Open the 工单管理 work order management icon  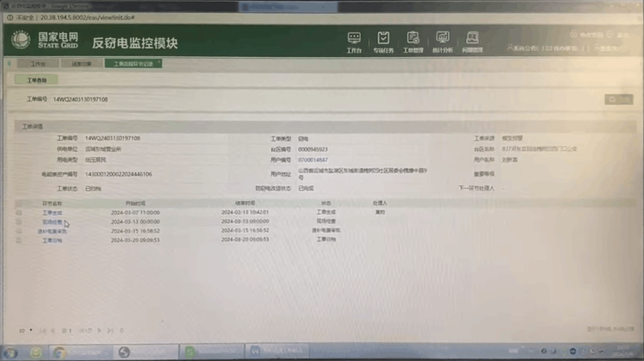pyautogui.click(x=413, y=42)
